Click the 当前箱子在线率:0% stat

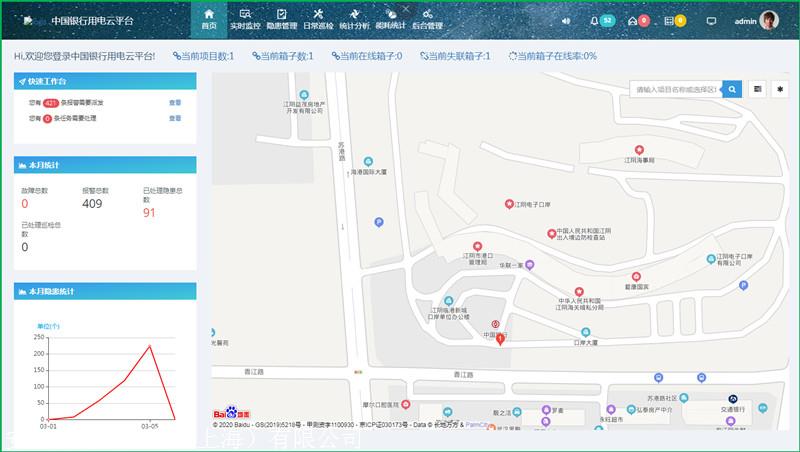(x=553, y=56)
